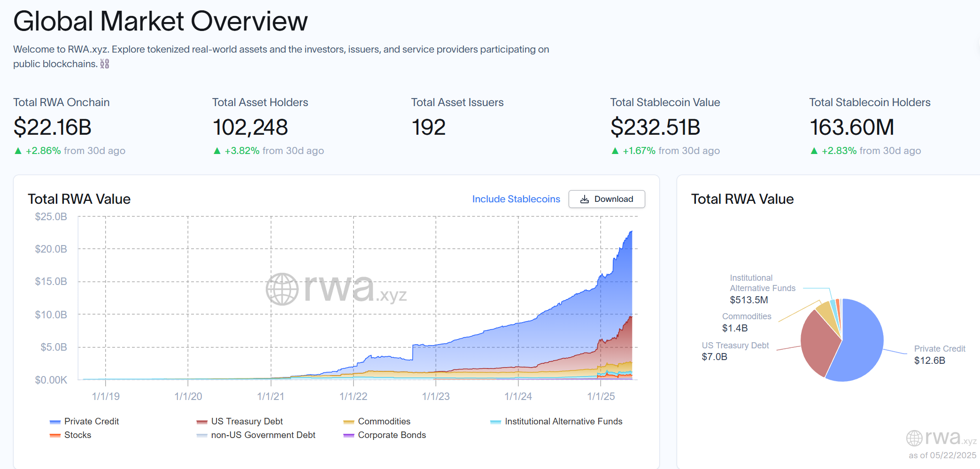Click the +3.82% from 30d ago change
The image size is (980, 469).
[x=268, y=151]
